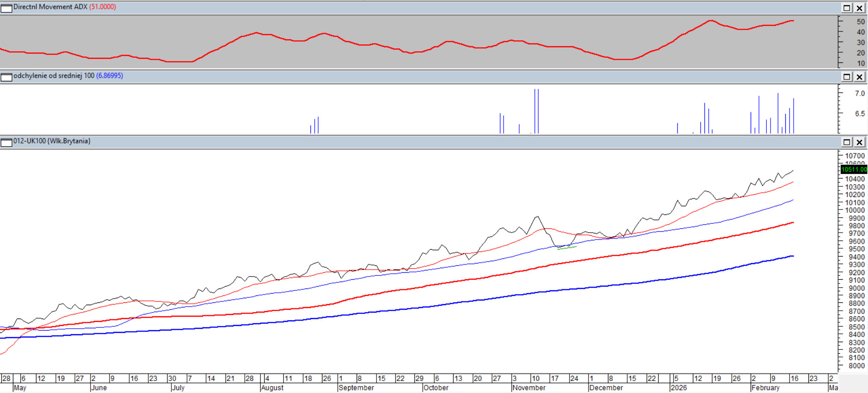This screenshot has height=393, width=868.
Task: Close the odchylenie od sredniej 100 panel
Action: [x=859, y=77]
